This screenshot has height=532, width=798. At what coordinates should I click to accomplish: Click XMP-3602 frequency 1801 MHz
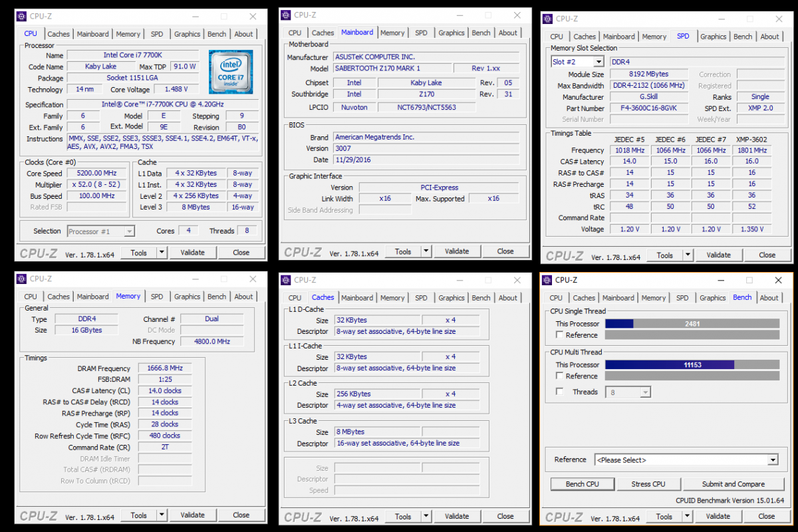[x=751, y=150]
